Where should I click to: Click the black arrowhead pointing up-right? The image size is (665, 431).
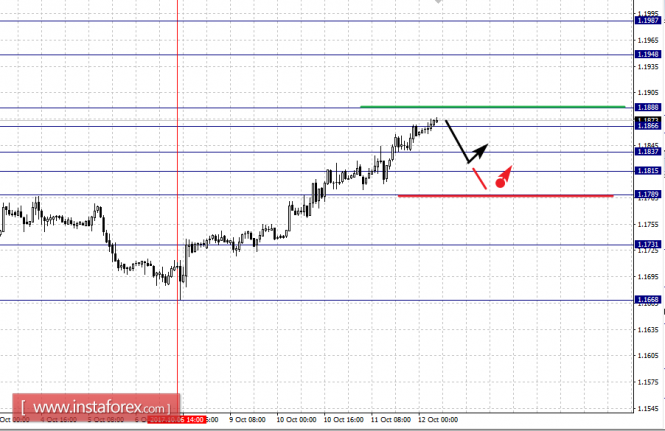click(483, 148)
